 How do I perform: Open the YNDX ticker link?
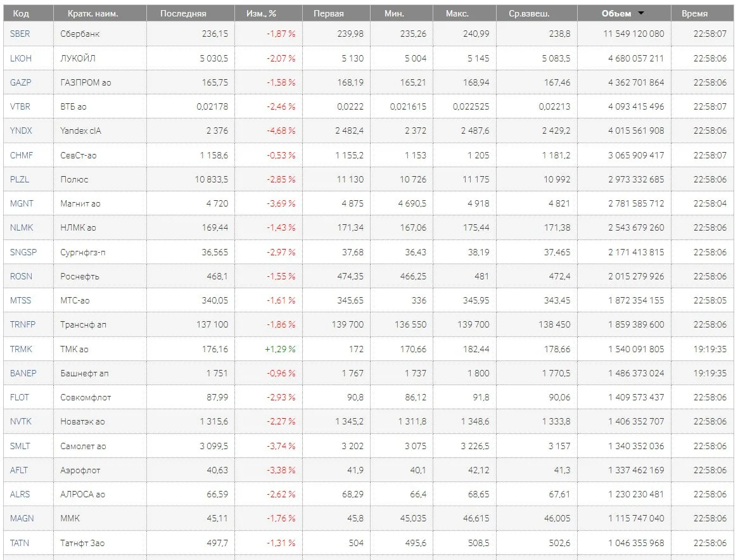point(21,130)
